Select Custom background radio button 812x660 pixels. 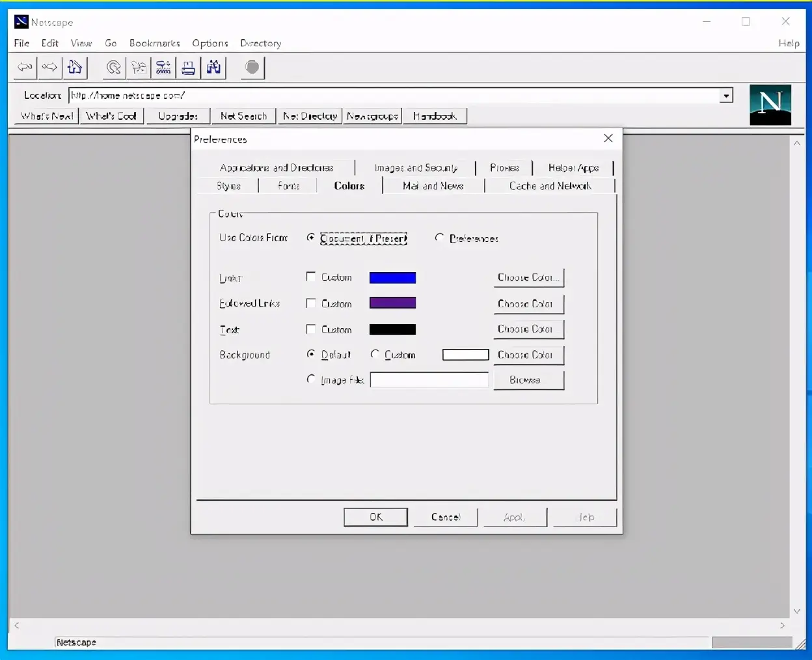(x=375, y=354)
